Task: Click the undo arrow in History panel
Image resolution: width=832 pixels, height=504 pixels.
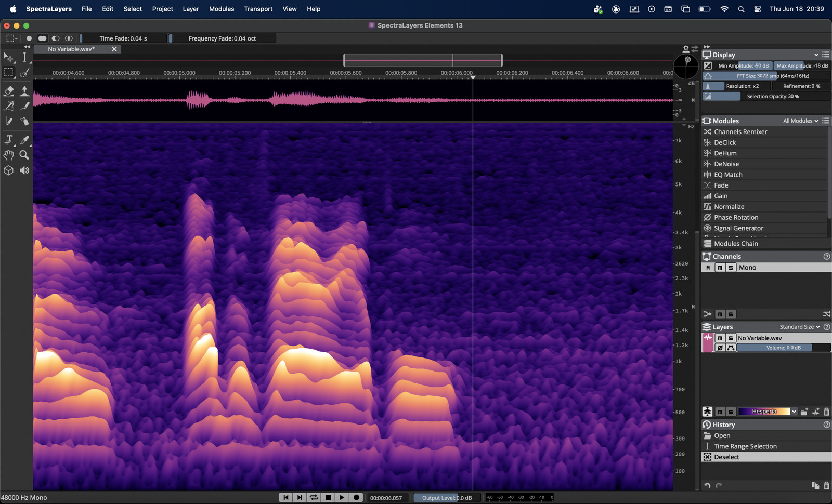Action: point(707,486)
